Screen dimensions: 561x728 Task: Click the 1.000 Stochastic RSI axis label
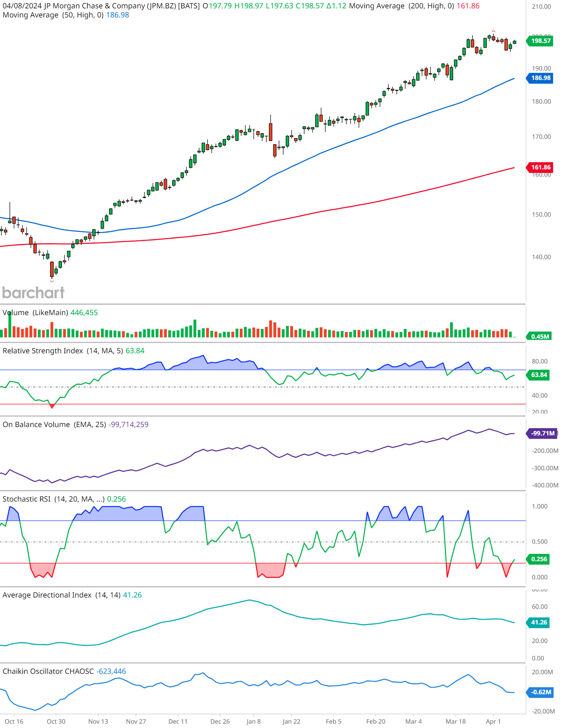pos(540,506)
